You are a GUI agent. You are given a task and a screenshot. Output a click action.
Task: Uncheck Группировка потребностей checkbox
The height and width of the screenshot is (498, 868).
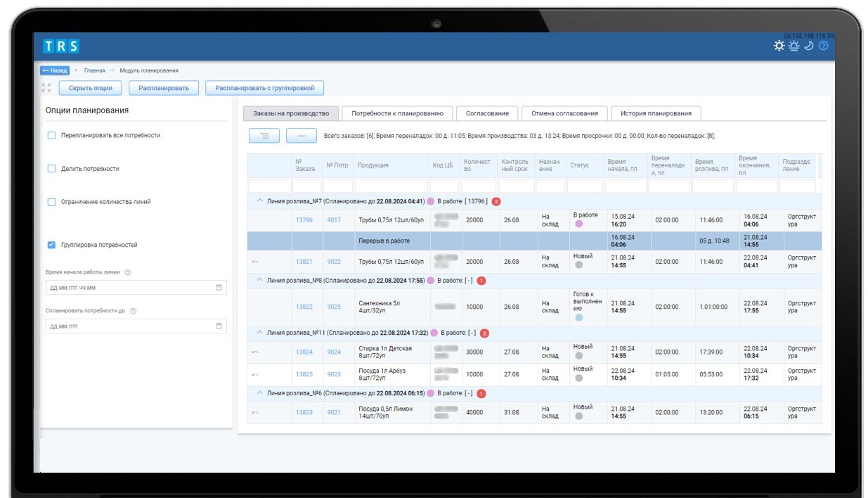pos(51,245)
